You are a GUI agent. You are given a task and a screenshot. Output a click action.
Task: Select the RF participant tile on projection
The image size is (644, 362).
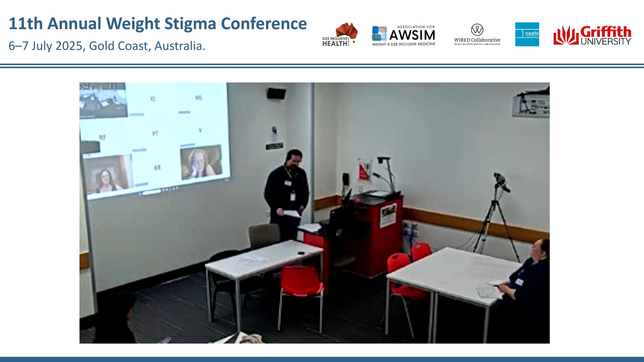(x=102, y=137)
